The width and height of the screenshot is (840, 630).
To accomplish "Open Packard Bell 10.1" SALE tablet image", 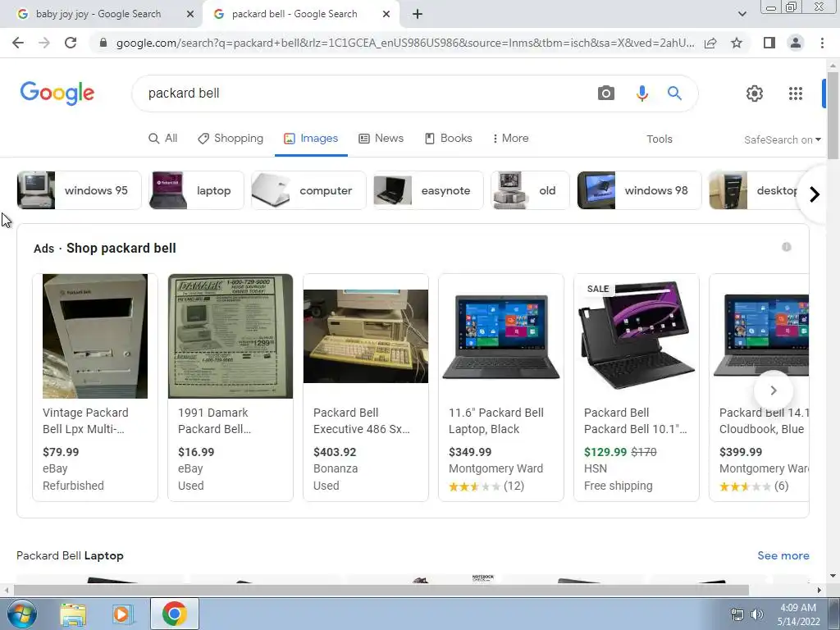I will pyautogui.click(x=637, y=336).
